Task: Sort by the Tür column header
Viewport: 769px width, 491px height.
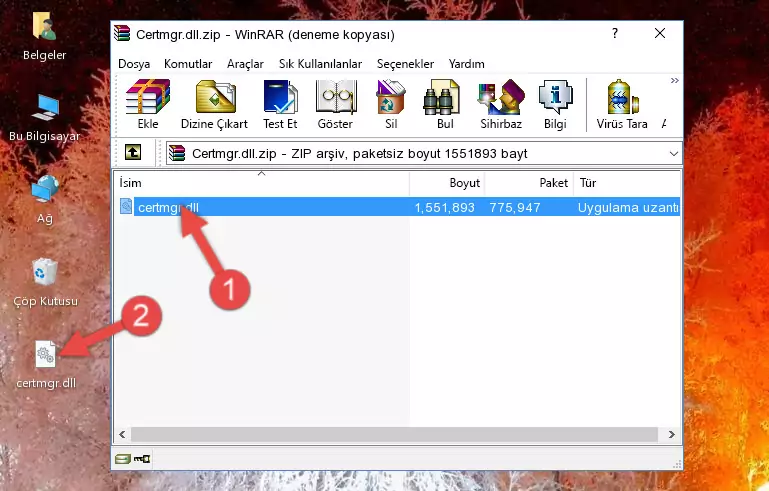Action: tap(627, 183)
